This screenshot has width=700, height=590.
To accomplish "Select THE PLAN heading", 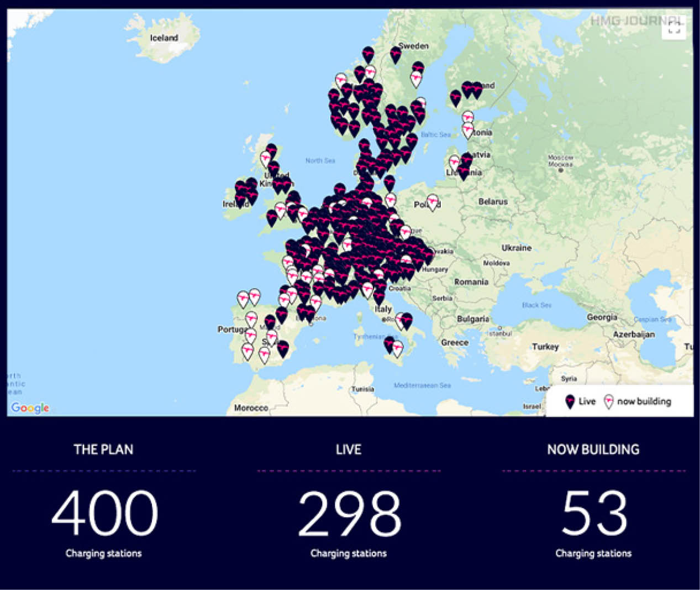I will 103,450.
